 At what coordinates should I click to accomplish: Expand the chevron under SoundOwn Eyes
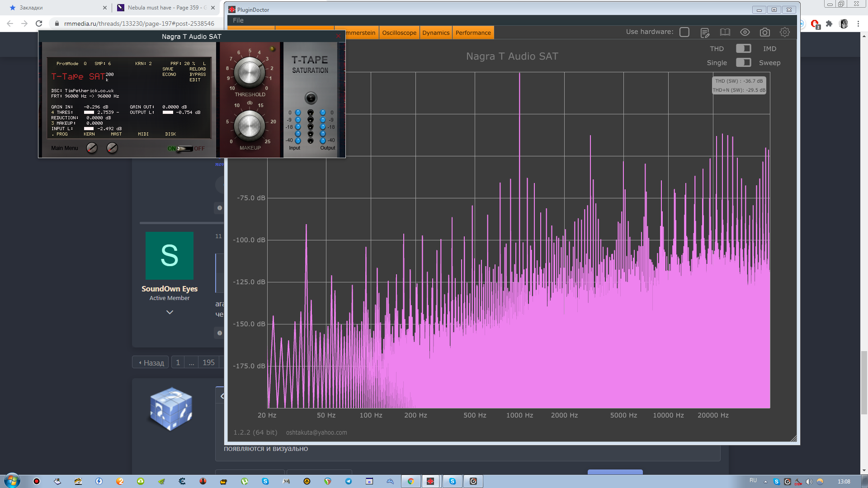point(170,312)
